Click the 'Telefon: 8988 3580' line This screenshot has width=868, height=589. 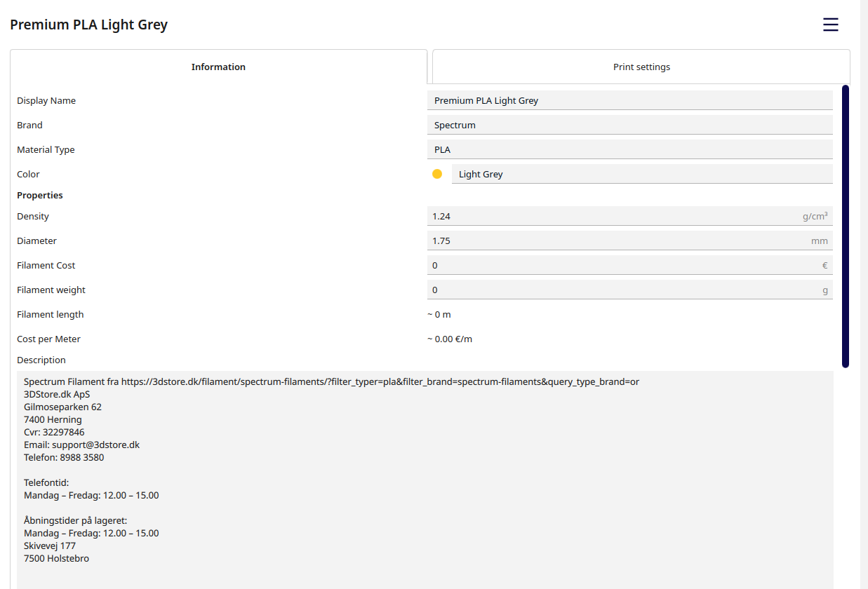[64, 457]
